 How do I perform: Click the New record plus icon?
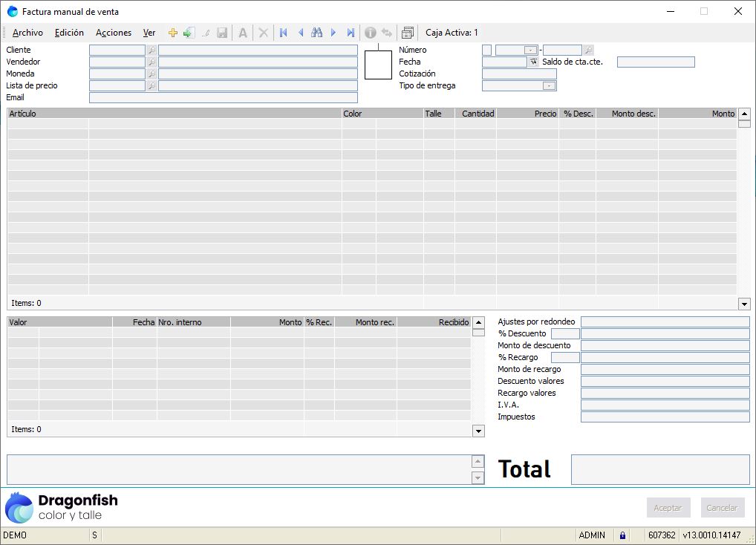coord(172,33)
